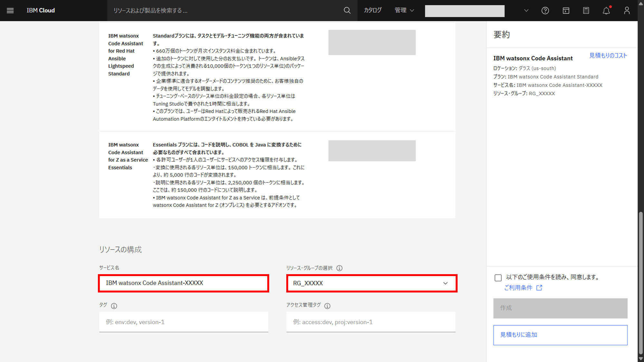644x362 pixels.
Task: Click 見積もりに追加 button
Action: click(560, 335)
